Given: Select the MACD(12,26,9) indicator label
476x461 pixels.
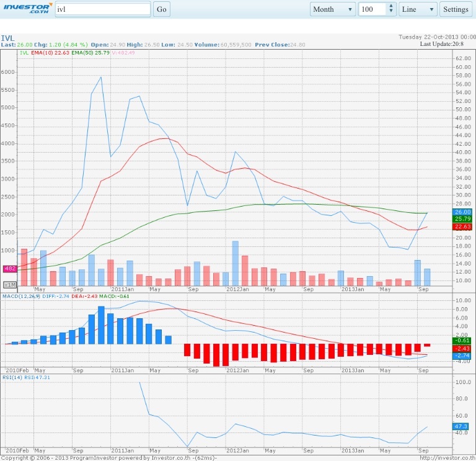Looking at the screenshot, I should 22,297.
